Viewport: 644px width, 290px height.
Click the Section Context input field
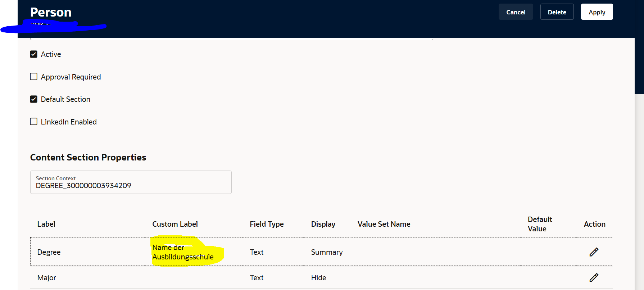click(131, 182)
